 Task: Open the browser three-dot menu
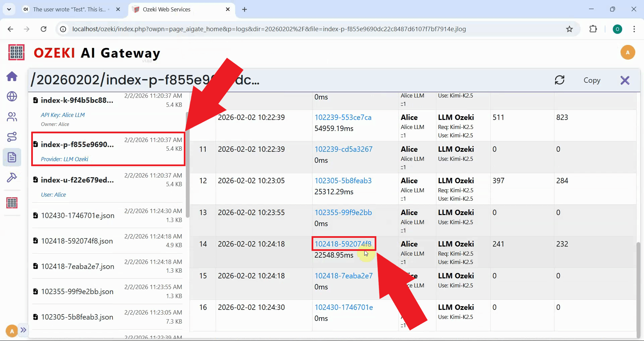634,29
